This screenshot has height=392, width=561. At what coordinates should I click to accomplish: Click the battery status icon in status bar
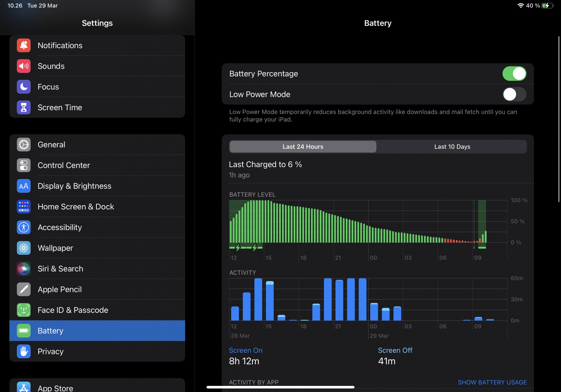coord(547,6)
